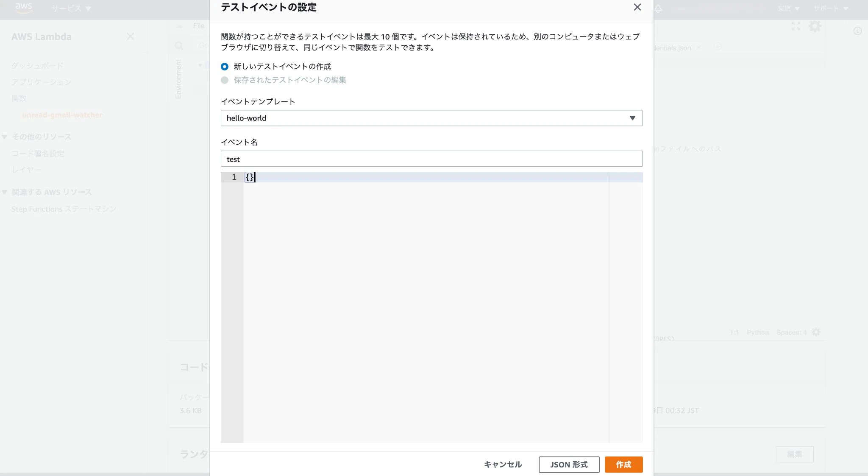Click the search icon in code editor
Viewport: 868px width, 476px height.
pyautogui.click(x=179, y=45)
